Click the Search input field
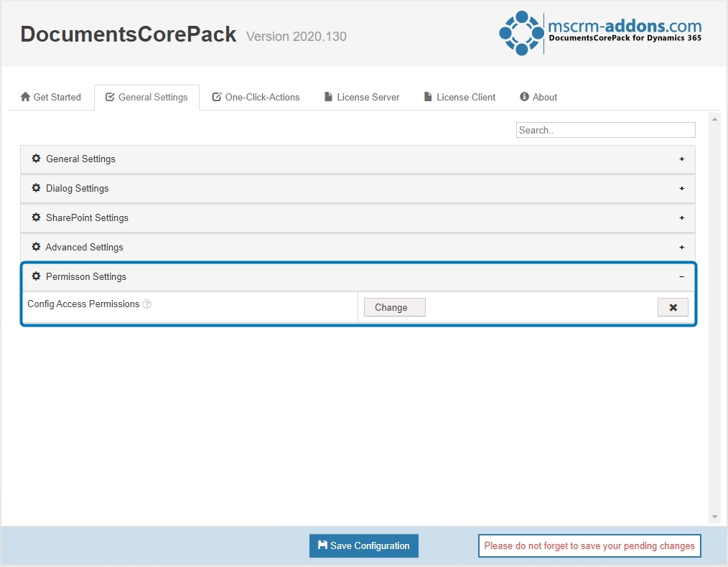 (605, 130)
